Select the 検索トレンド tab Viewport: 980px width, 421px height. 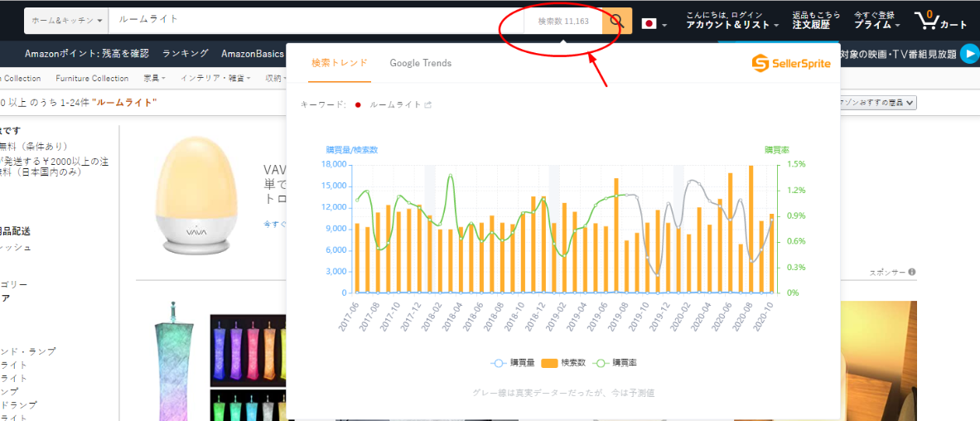click(x=339, y=63)
